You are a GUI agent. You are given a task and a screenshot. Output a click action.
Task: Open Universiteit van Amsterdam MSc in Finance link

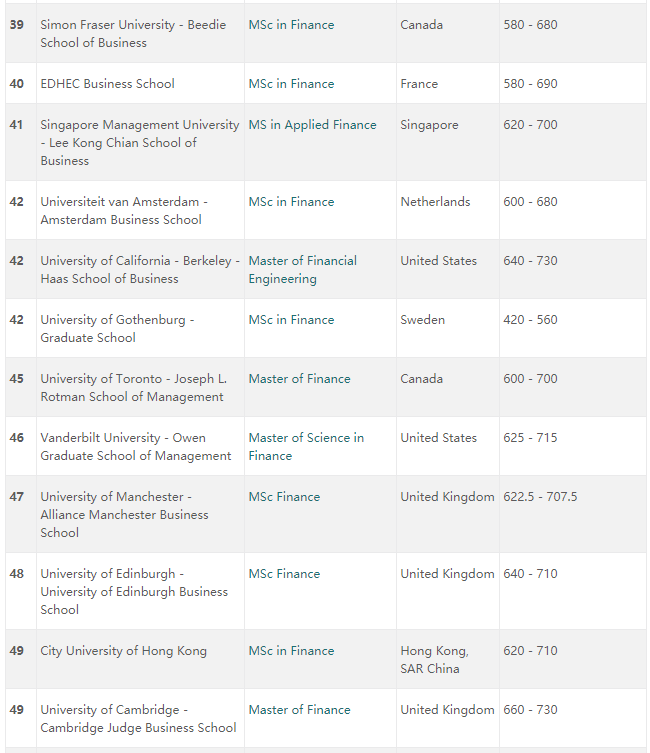click(x=291, y=202)
